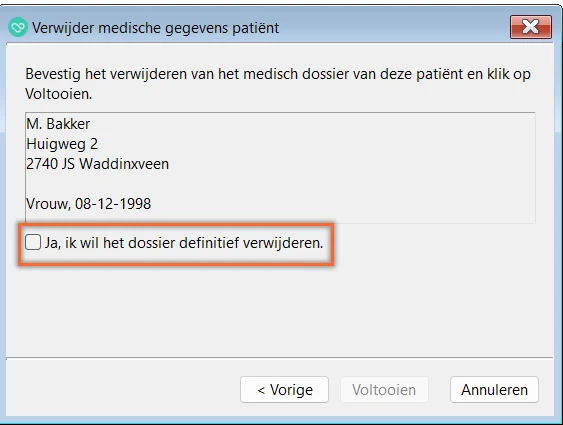The image size is (563, 425).
Task: Click the green heart application icon
Action: 18,27
